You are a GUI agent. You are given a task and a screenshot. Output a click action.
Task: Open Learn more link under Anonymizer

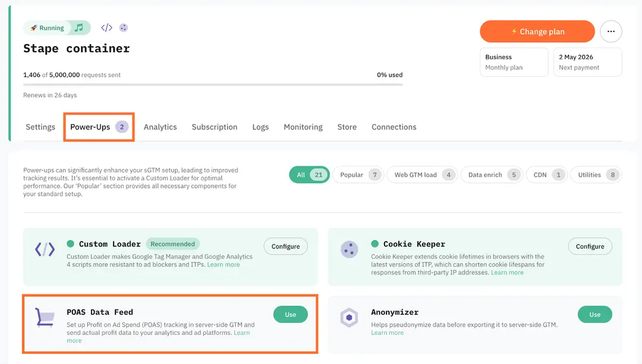tap(387, 333)
